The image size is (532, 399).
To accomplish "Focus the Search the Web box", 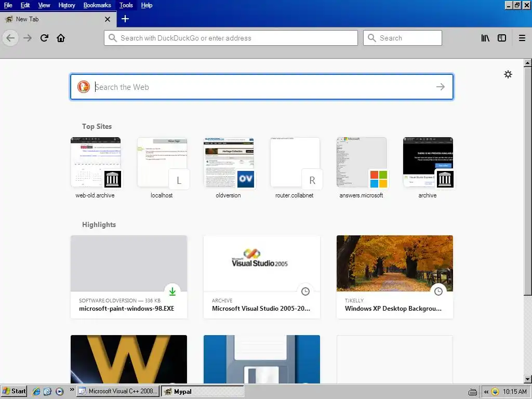I will click(262, 87).
